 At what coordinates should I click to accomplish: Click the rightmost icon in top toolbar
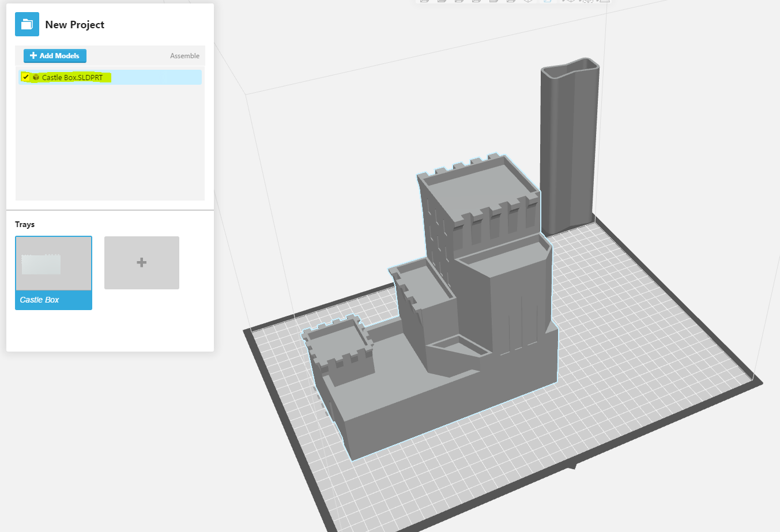[605, 1]
